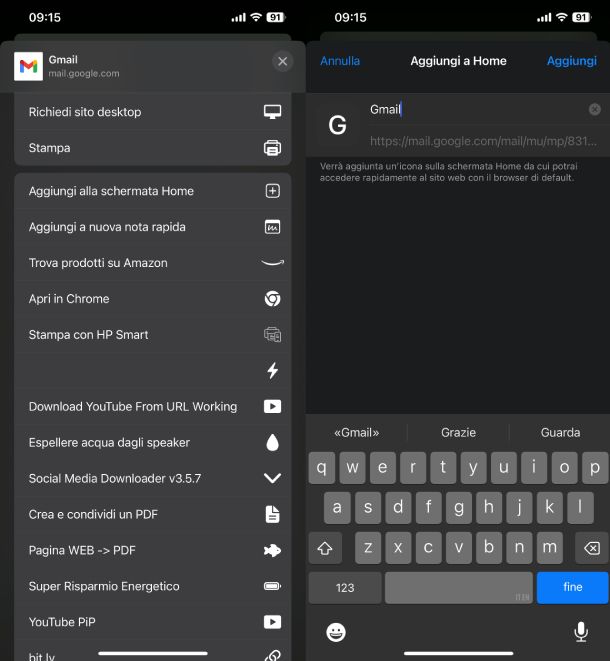Start dictation with microphone icon
Image resolution: width=610 pixels, height=661 pixels.
[581, 632]
